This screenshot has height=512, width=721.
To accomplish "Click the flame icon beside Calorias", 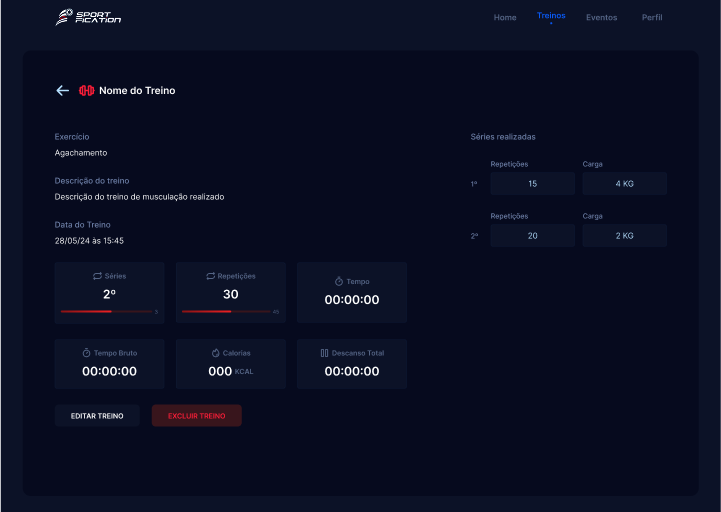I will (x=215, y=353).
